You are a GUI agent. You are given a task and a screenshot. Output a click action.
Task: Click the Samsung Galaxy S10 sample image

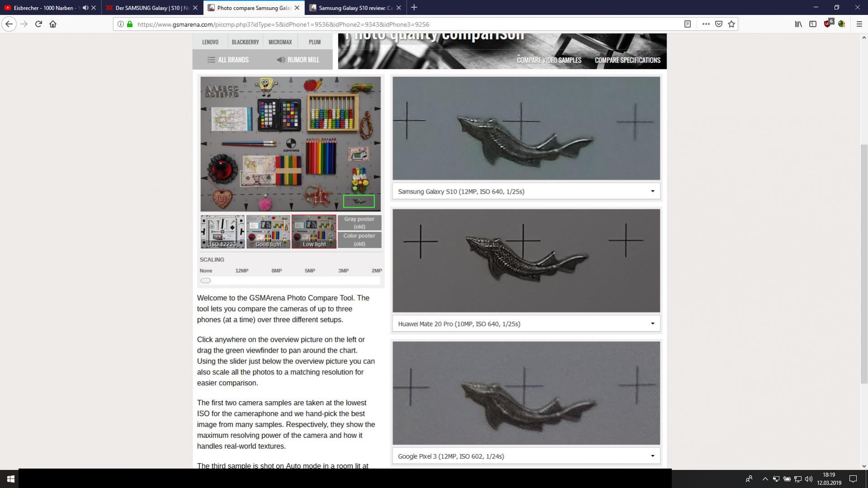(526, 128)
